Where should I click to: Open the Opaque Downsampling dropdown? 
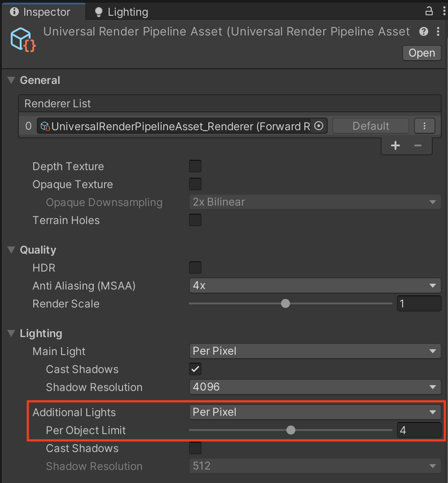(315, 202)
